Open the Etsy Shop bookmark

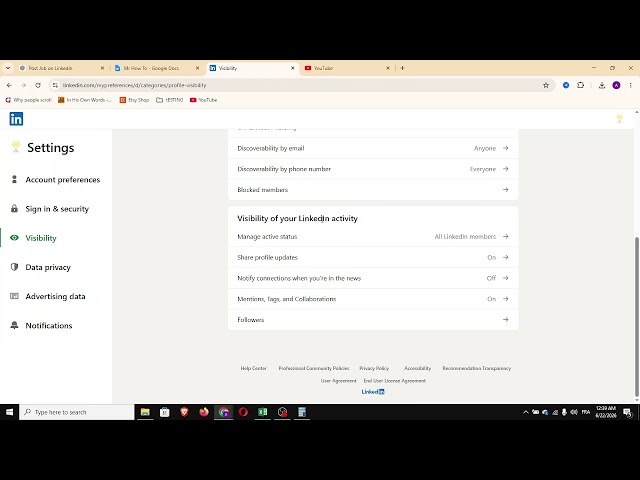(134, 100)
